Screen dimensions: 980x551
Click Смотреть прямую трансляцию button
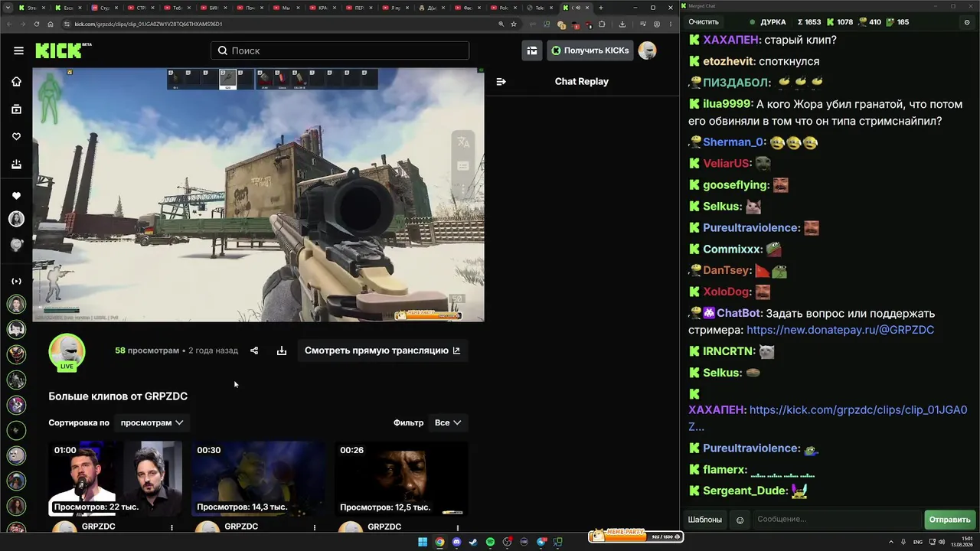click(382, 350)
